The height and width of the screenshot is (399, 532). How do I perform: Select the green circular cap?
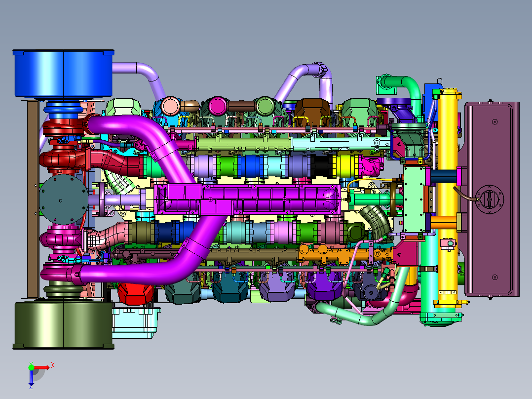pos(265,106)
